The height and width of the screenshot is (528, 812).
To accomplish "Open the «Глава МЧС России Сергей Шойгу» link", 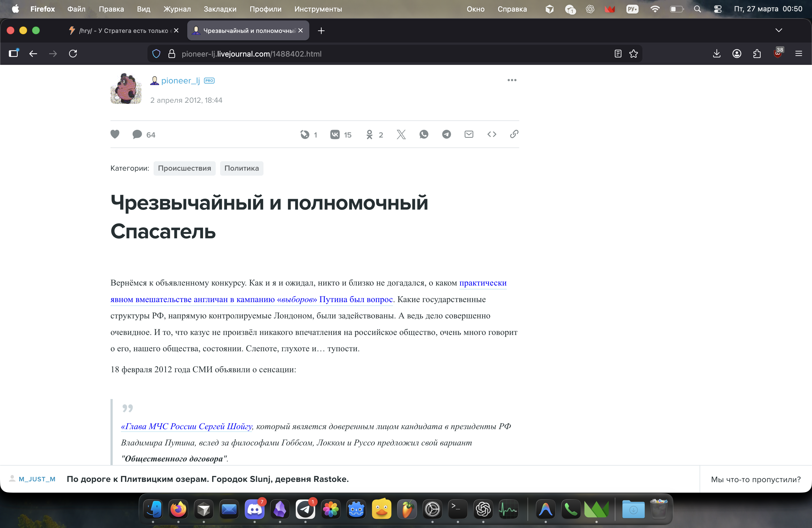I will click(187, 426).
